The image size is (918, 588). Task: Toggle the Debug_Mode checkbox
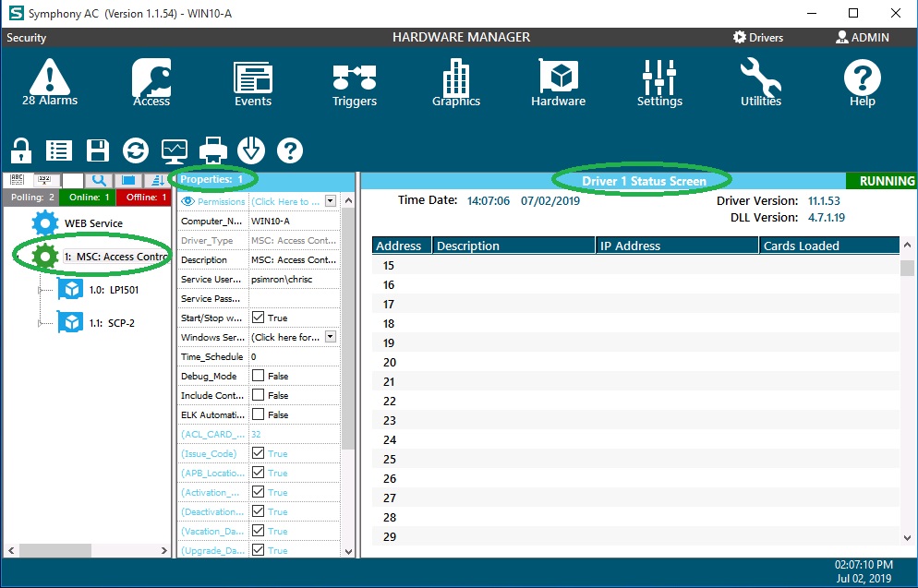(258, 376)
